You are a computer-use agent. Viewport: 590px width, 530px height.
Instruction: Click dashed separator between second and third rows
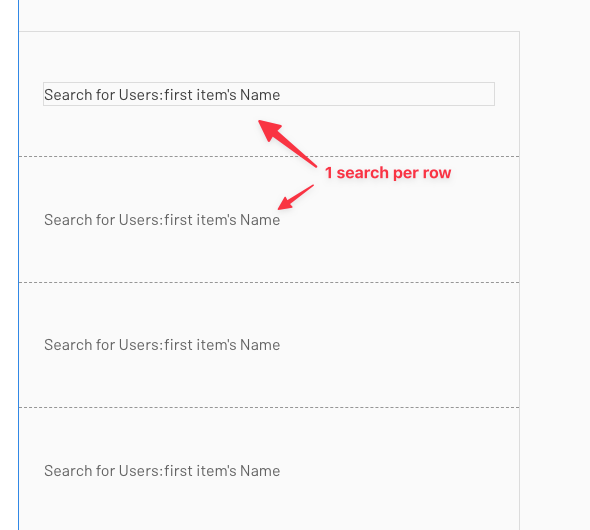coord(269,282)
